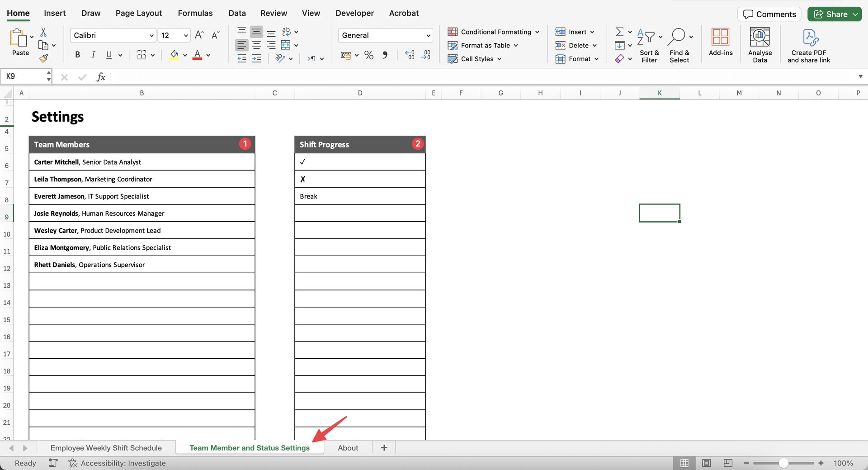Image resolution: width=868 pixels, height=470 pixels.
Task: Toggle align right
Action: (x=271, y=45)
